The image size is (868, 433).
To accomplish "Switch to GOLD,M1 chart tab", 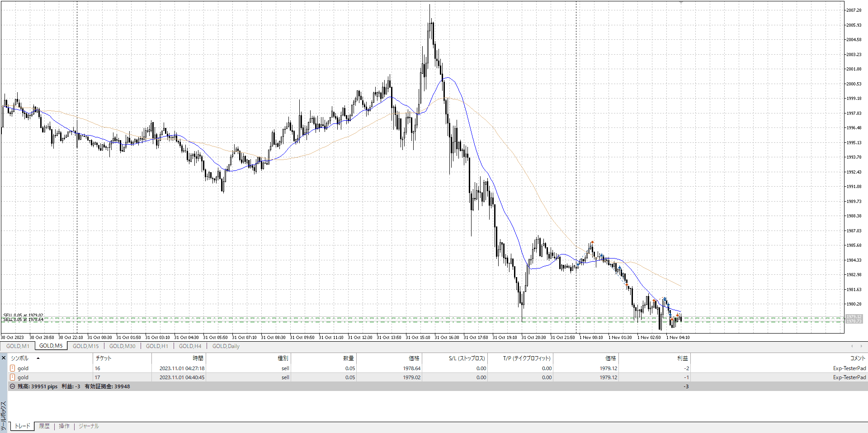I will tap(18, 346).
